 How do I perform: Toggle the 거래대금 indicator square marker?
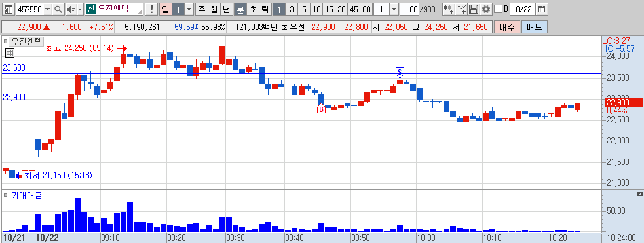pyautogui.click(x=6, y=196)
